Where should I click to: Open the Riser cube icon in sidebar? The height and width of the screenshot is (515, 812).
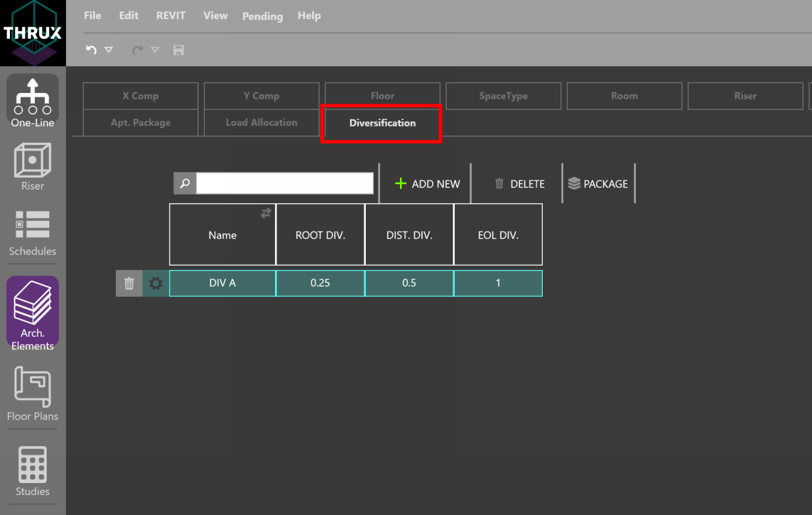pos(33,167)
